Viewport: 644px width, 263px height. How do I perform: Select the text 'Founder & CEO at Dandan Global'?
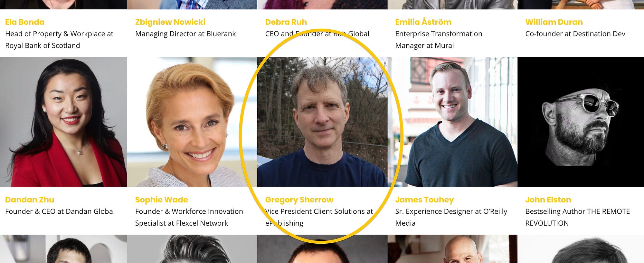click(60, 211)
